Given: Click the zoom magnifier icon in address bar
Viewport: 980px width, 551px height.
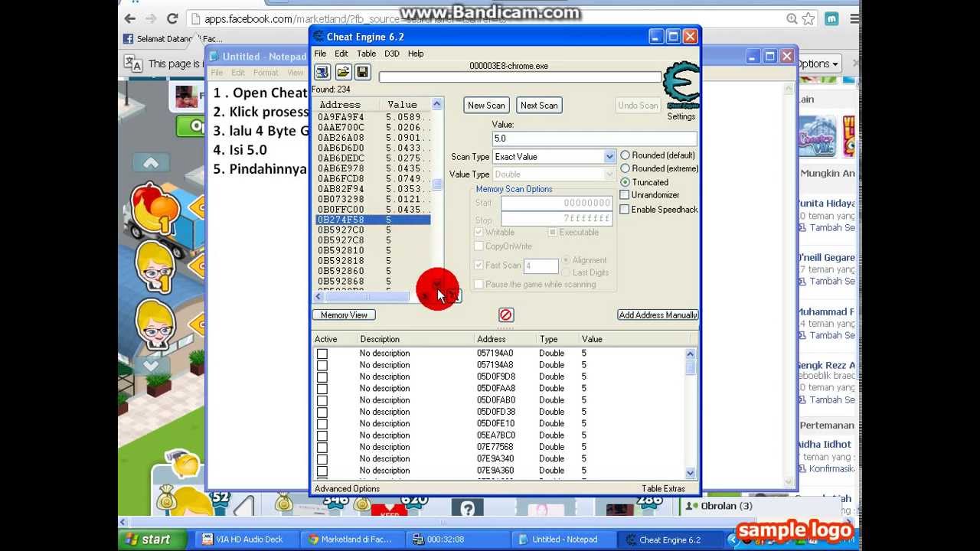Looking at the screenshot, I should click(792, 19).
